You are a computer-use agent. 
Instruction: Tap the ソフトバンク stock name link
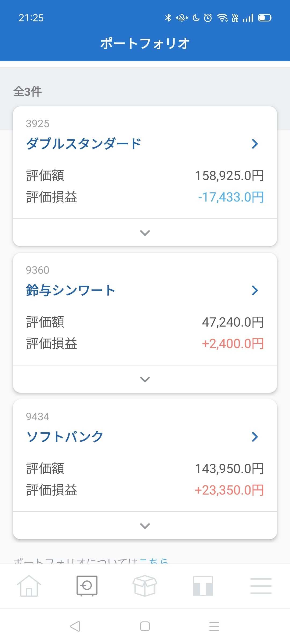point(65,437)
